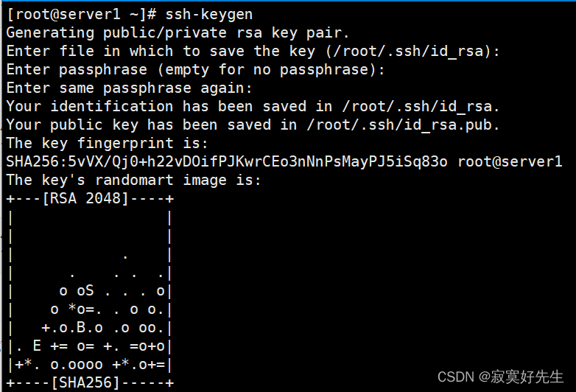Select the 'Generating public/private rsa key pair' line
This screenshot has height=392, width=576.
[x=178, y=32]
